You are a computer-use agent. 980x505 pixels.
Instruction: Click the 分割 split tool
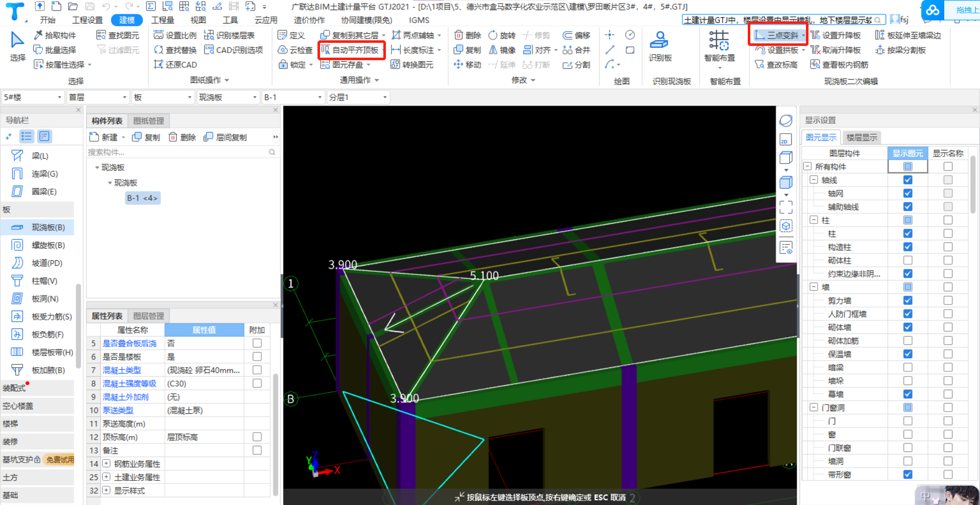(576, 65)
